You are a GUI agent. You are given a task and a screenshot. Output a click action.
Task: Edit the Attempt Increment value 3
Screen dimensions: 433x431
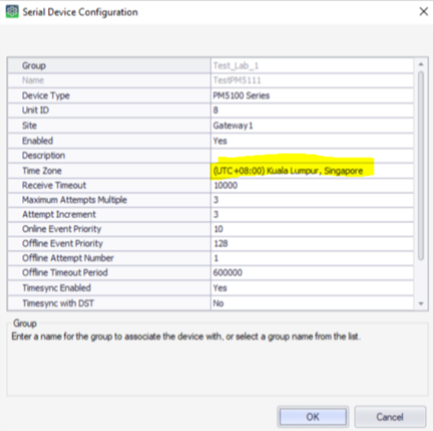[312, 214]
